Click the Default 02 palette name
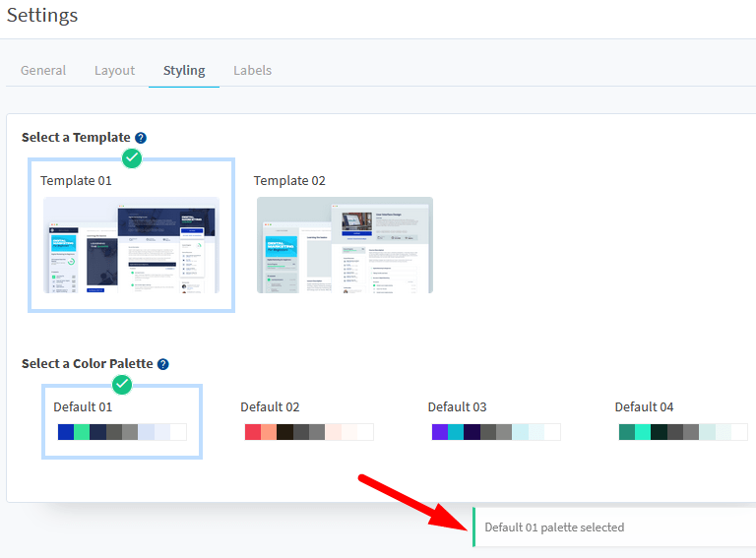756x558 pixels. [270, 407]
